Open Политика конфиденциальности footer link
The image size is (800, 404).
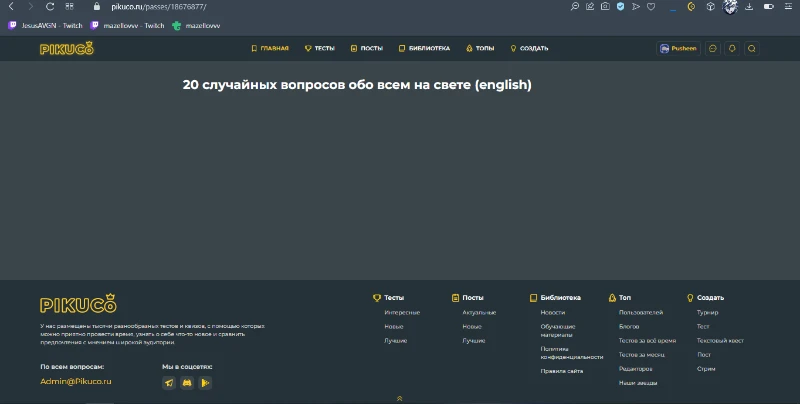point(571,353)
